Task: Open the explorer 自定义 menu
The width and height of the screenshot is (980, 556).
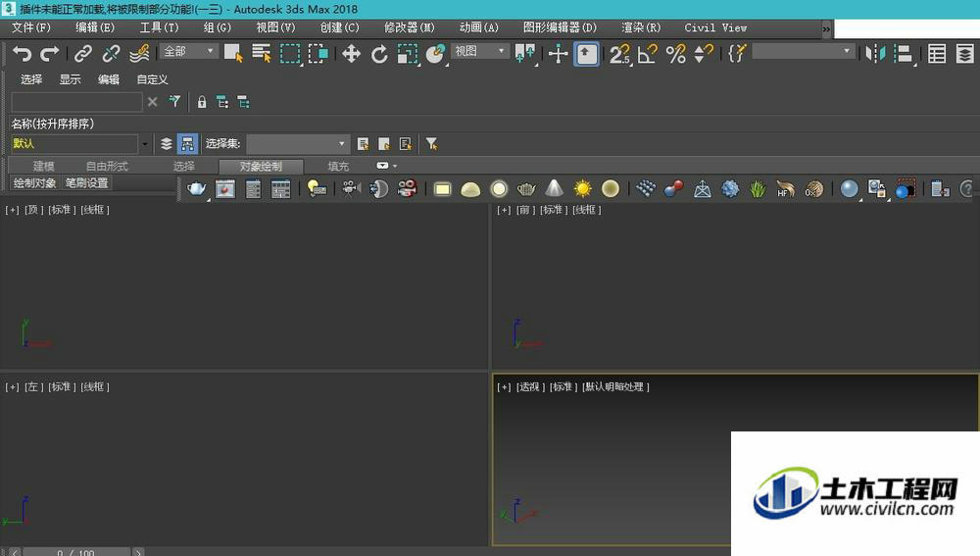Action: (152, 79)
